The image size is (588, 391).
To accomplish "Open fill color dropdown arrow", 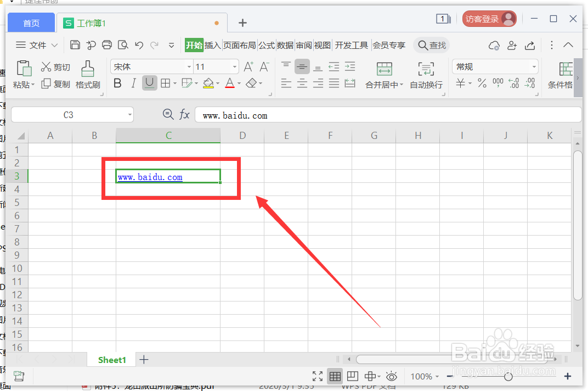I will click(x=218, y=83).
